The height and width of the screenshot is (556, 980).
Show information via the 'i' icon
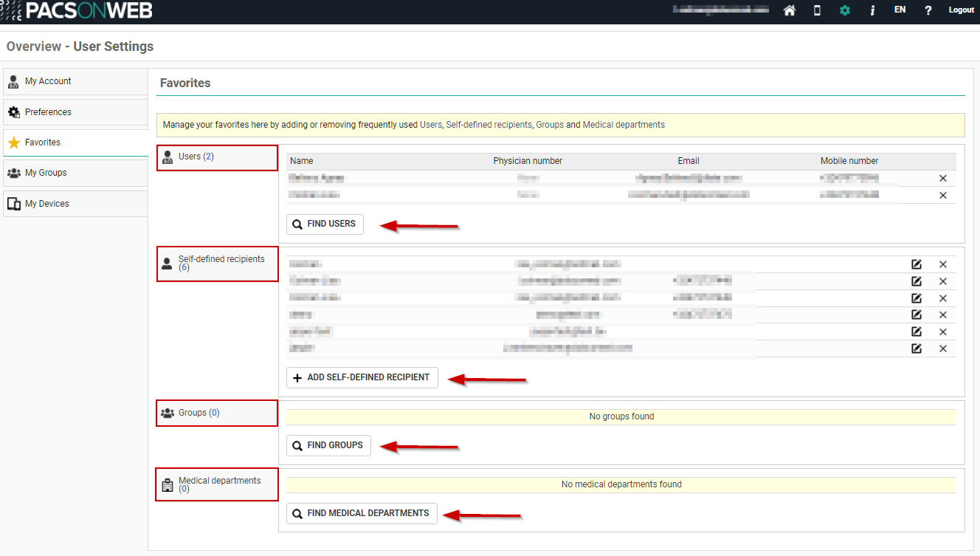872,10
